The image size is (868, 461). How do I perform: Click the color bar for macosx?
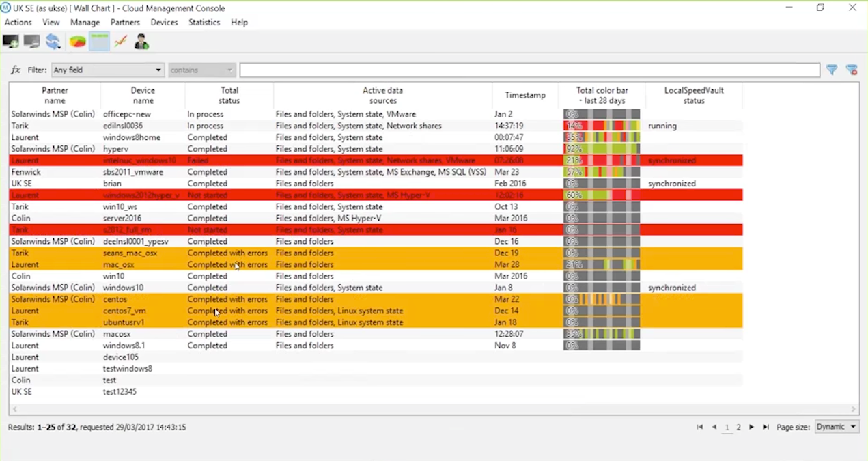(602, 335)
